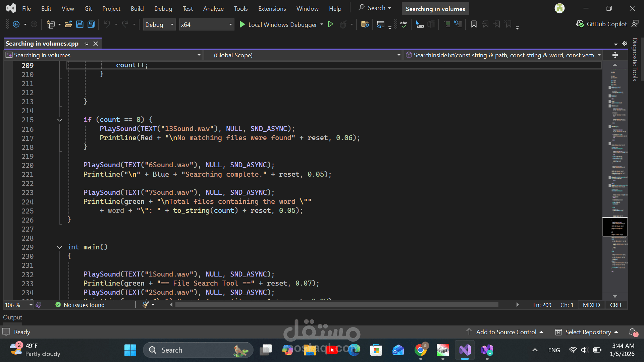This screenshot has height=362, width=644.
Task: Click the spell checker abc icon
Action: (404, 24)
